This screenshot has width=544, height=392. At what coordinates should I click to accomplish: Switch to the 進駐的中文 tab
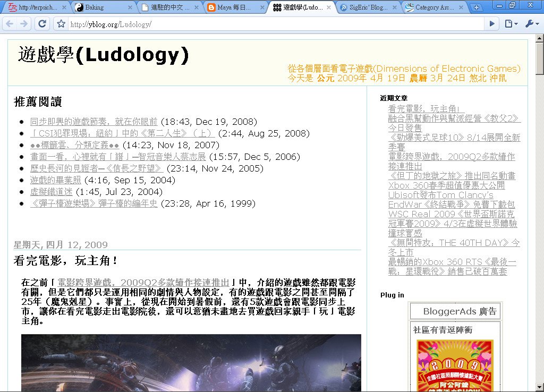pos(166,7)
